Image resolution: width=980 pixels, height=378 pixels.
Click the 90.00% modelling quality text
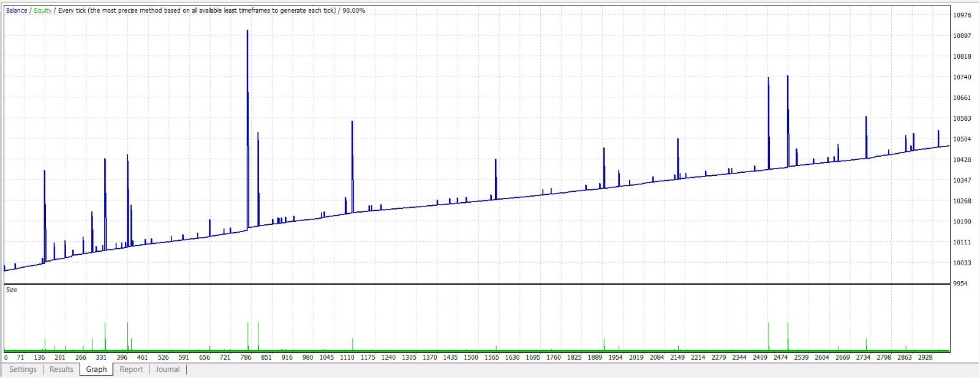click(x=353, y=10)
